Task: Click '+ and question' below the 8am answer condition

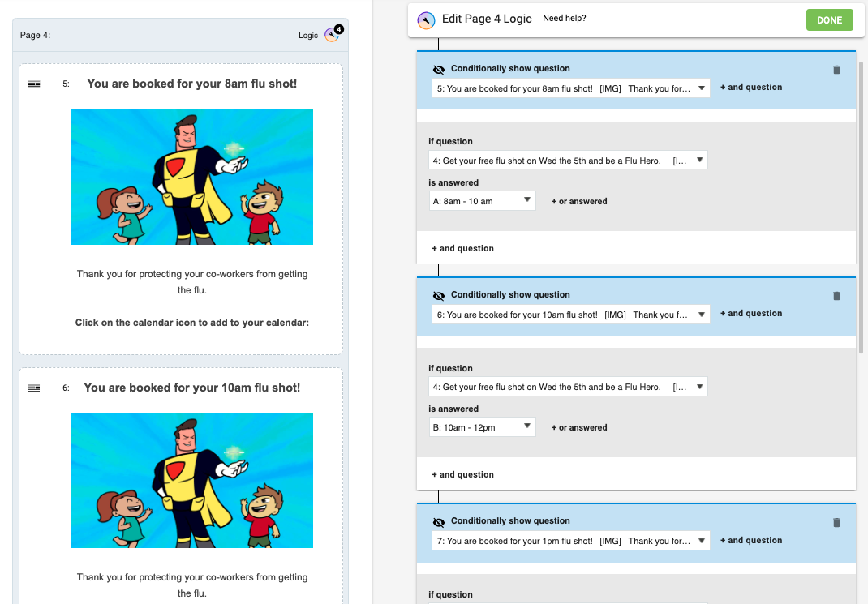Action: point(462,248)
